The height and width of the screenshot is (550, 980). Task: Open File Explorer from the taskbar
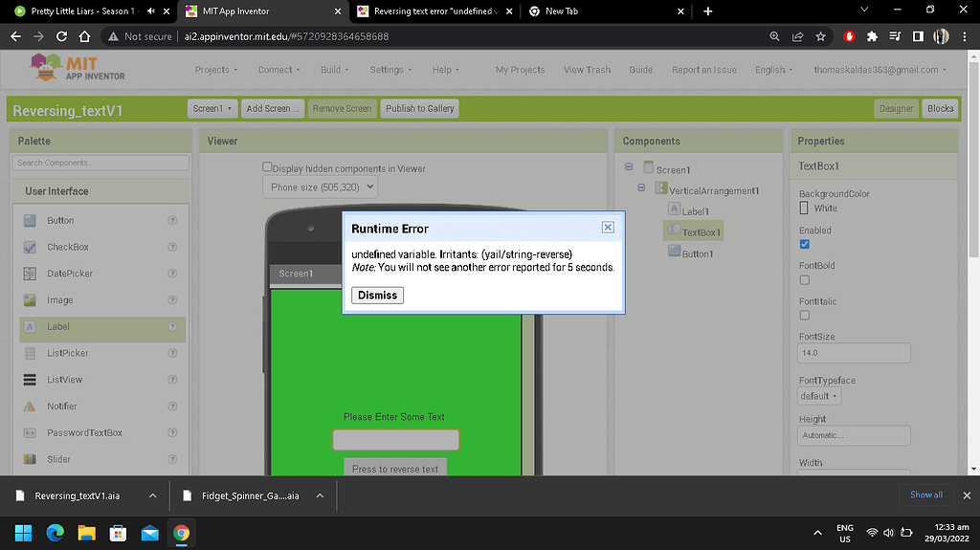pos(86,533)
